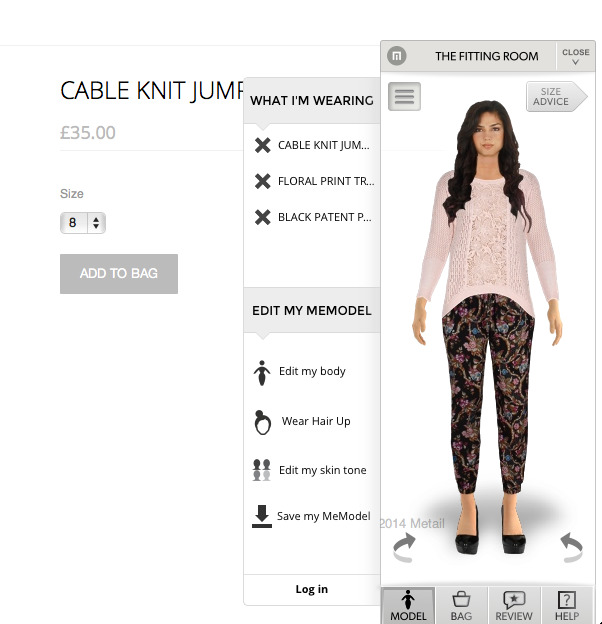
Task: Click the Add to Bag button
Action: click(x=119, y=274)
